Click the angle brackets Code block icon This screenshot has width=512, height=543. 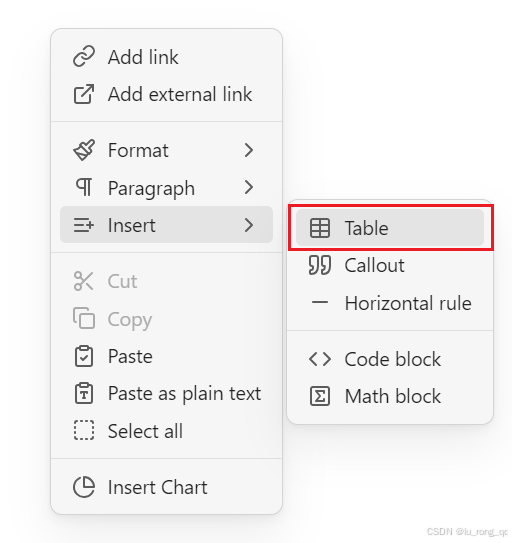(319, 359)
